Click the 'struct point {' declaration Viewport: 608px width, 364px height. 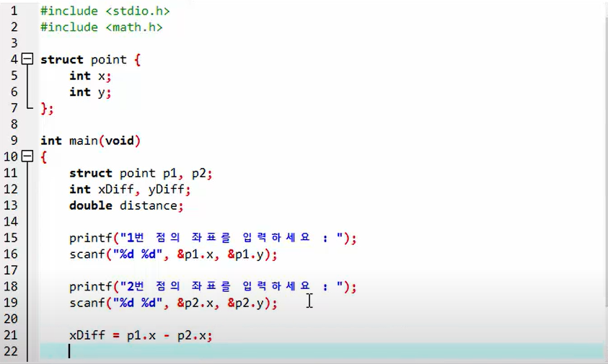[x=90, y=59]
